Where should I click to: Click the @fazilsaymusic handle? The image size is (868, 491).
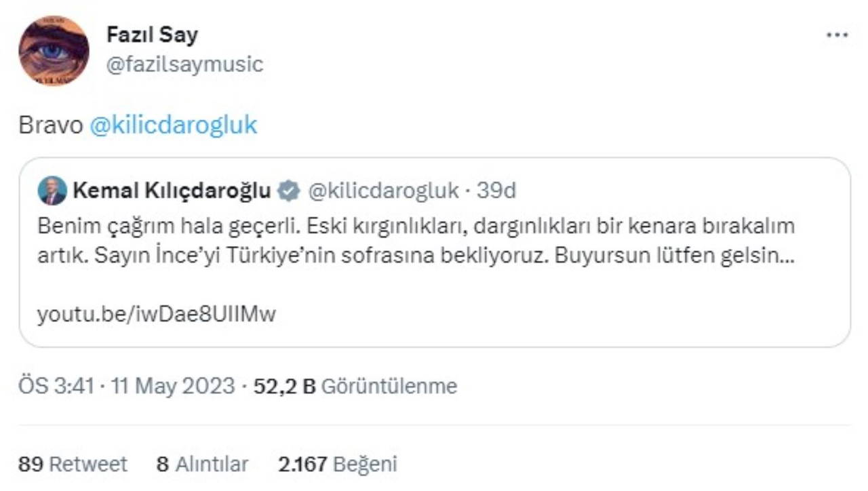(x=184, y=64)
